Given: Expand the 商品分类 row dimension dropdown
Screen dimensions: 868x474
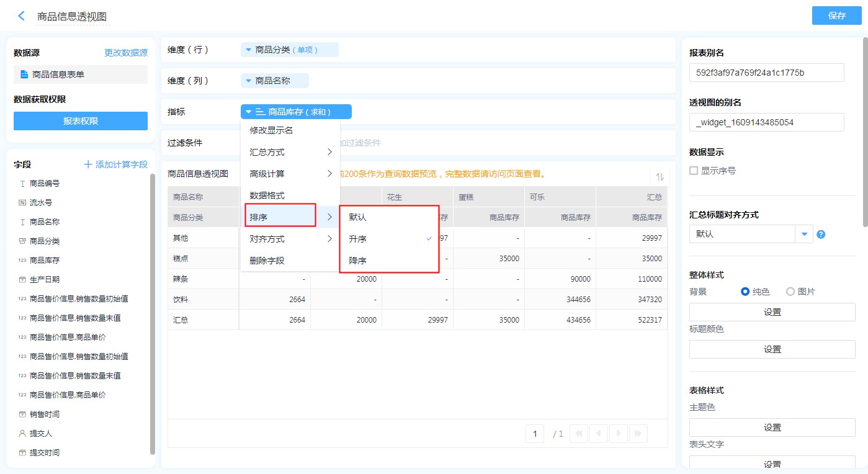Looking at the screenshot, I should click(249, 50).
